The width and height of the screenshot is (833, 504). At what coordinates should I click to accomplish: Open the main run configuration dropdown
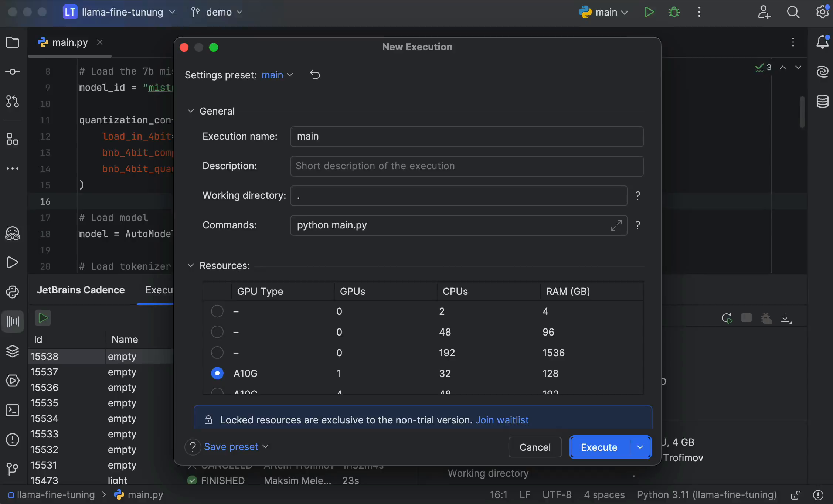tap(604, 12)
